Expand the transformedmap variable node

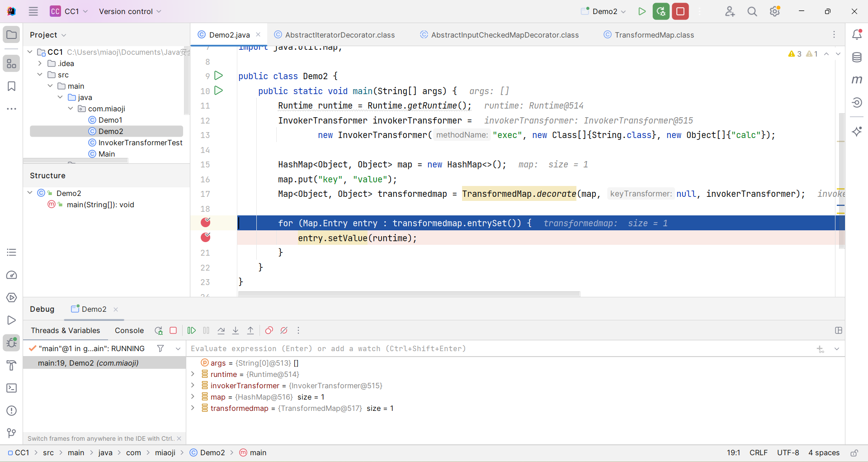tap(193, 408)
